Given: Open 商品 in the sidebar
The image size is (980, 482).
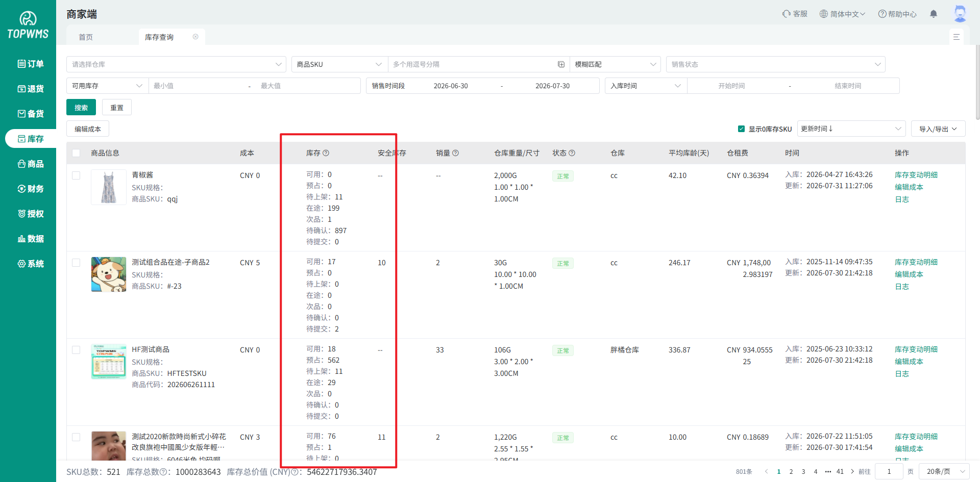Looking at the screenshot, I should (x=31, y=164).
